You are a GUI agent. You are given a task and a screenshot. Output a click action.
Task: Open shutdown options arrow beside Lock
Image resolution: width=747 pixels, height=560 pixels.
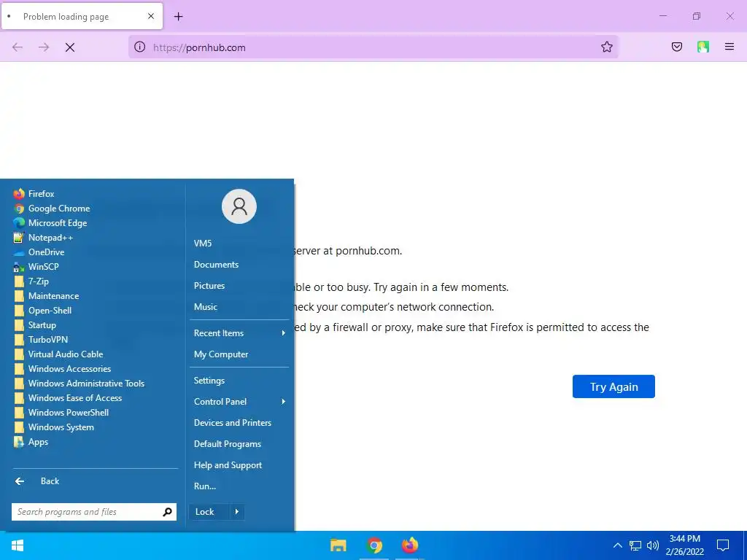[x=237, y=512]
